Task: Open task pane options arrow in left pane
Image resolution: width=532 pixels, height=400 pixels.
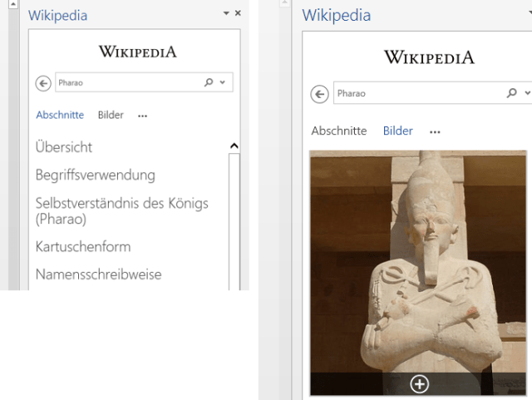Action: (226, 13)
